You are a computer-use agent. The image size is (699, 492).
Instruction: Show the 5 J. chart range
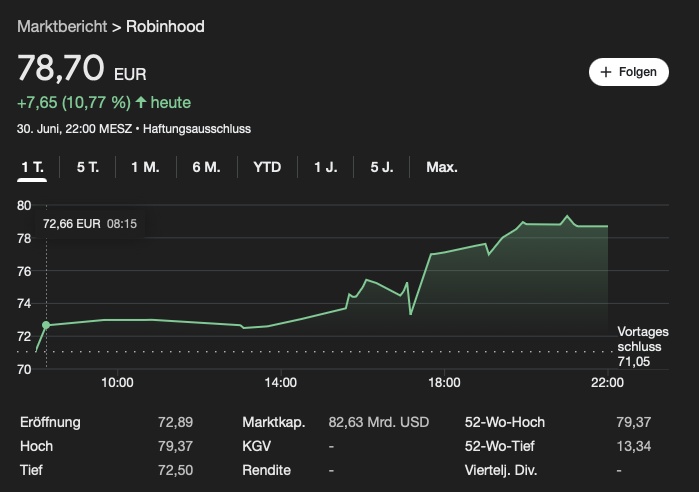click(382, 167)
